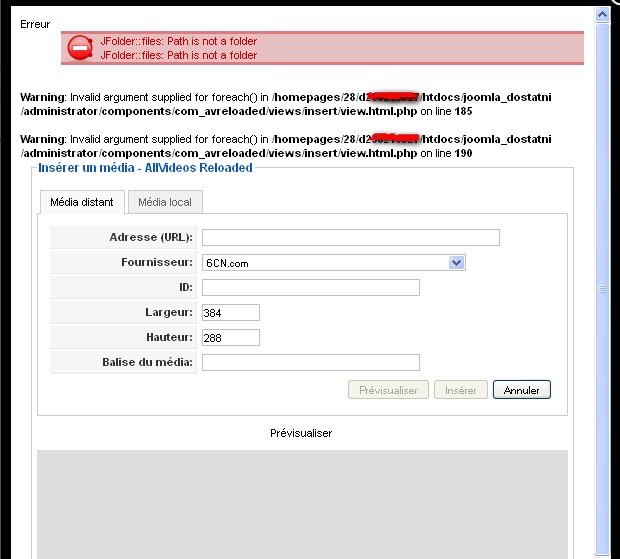The image size is (620, 559).
Task: Click the 'Insérer un média - AllVideos Reloaded' title
Action: point(145,168)
